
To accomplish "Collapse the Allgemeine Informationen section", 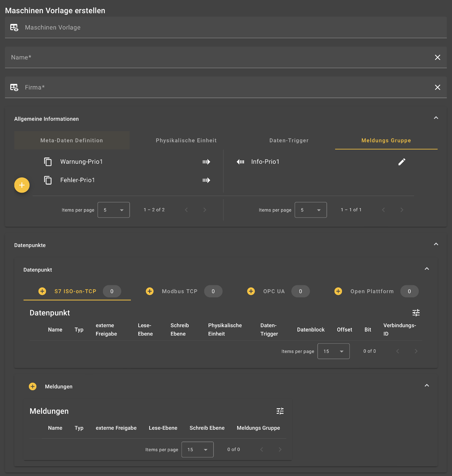I will [436, 118].
